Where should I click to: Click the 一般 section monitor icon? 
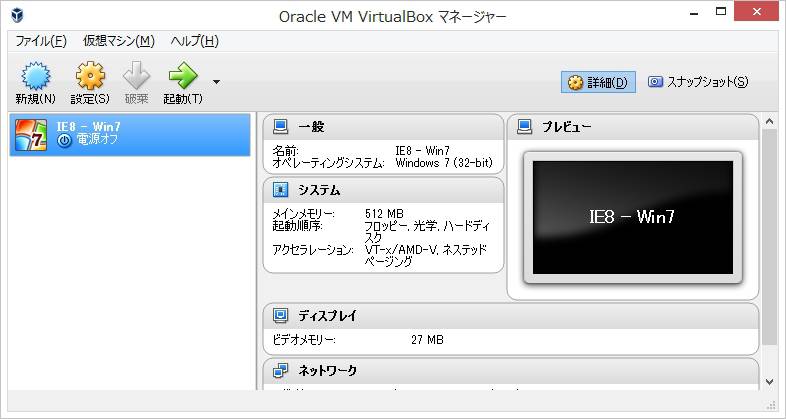tap(281, 127)
